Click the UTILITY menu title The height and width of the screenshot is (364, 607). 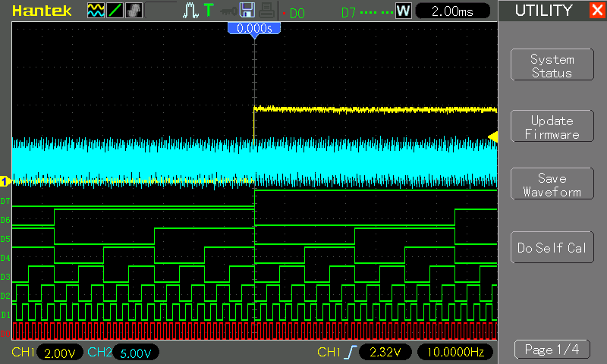tap(543, 11)
